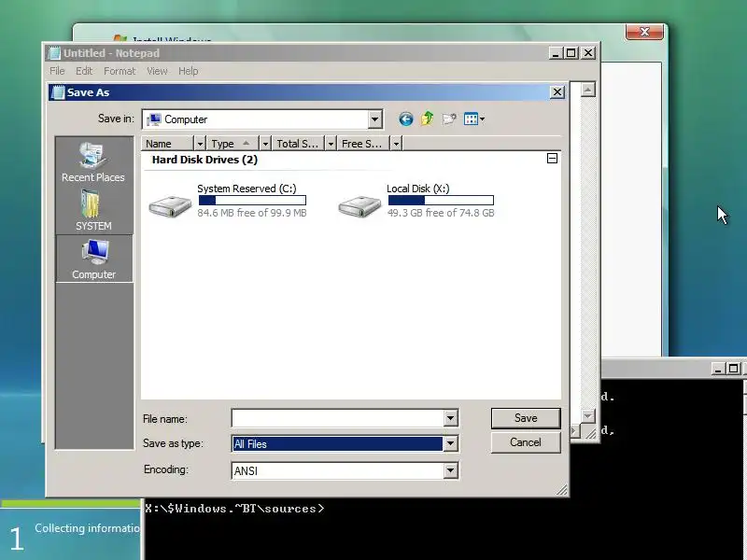The height and width of the screenshot is (560, 747).
Task: Open the Views menu icon in Save As
Action: click(x=474, y=119)
